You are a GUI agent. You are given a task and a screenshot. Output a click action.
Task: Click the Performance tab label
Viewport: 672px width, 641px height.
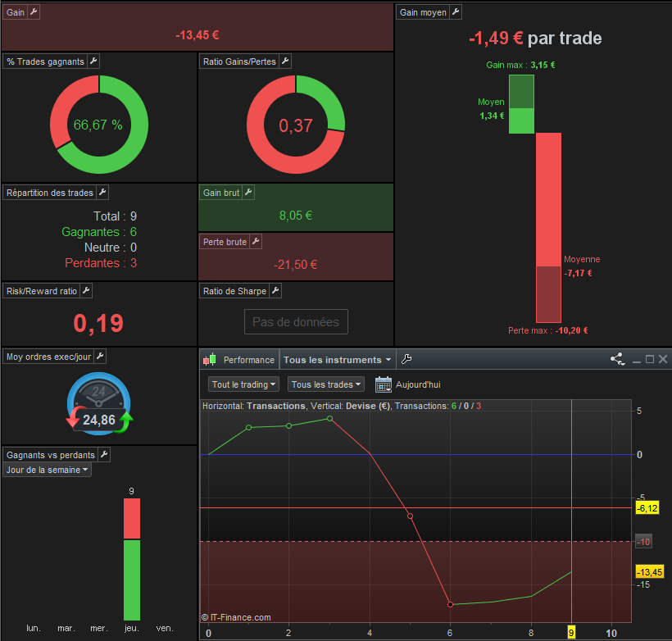click(x=248, y=360)
